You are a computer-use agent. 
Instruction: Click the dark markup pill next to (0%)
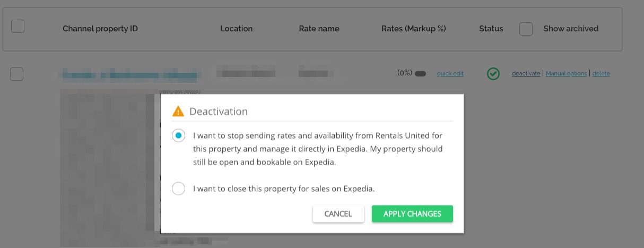pos(421,74)
